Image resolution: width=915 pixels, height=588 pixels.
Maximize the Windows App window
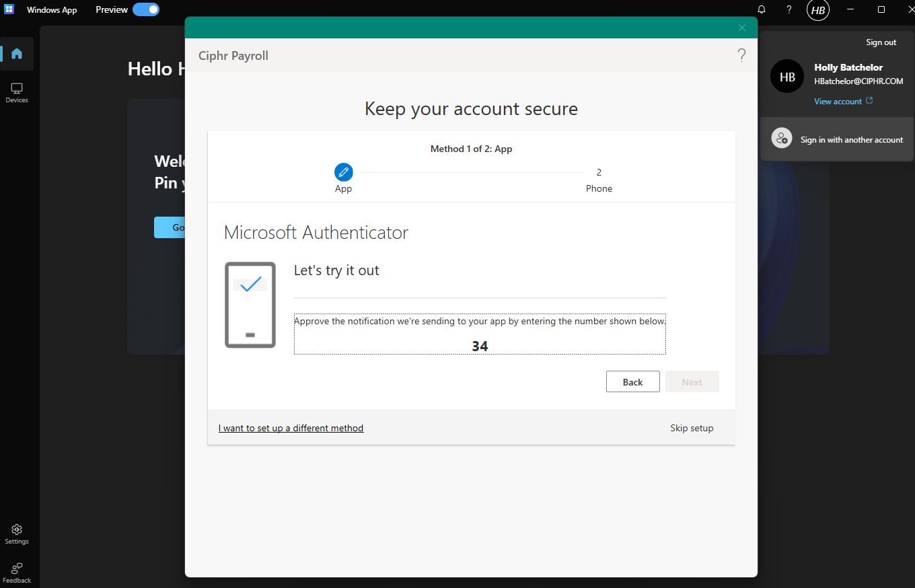pos(881,9)
